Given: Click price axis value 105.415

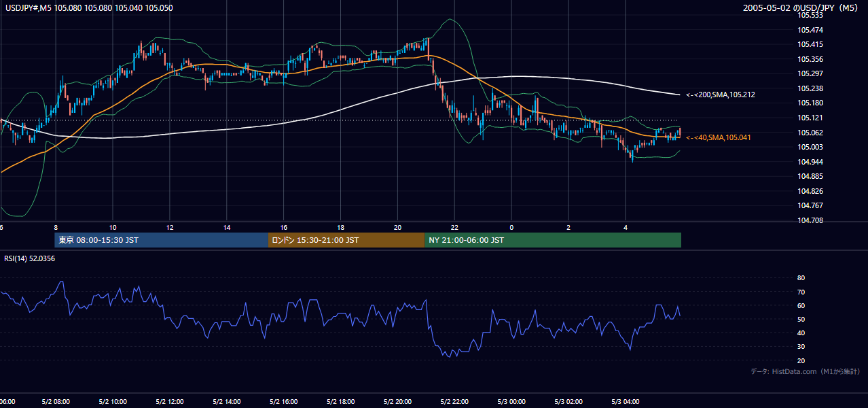Looking at the screenshot, I should click(x=810, y=45).
